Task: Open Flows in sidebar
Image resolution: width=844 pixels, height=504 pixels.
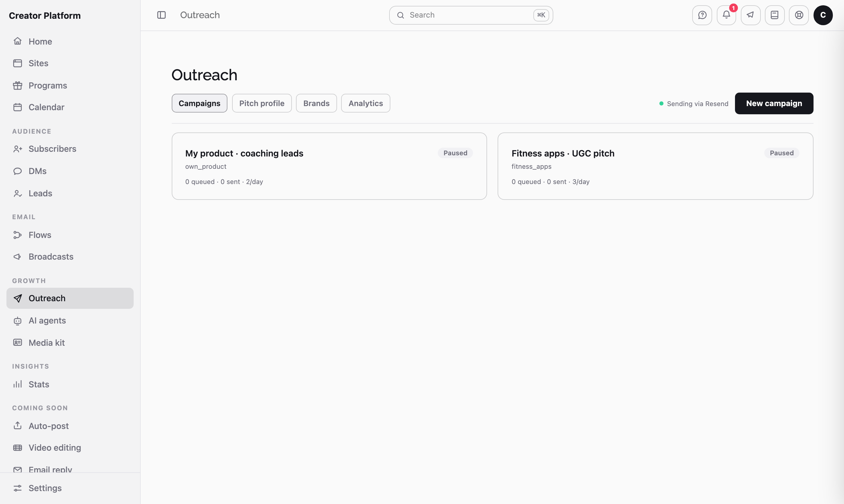Action: (70, 235)
